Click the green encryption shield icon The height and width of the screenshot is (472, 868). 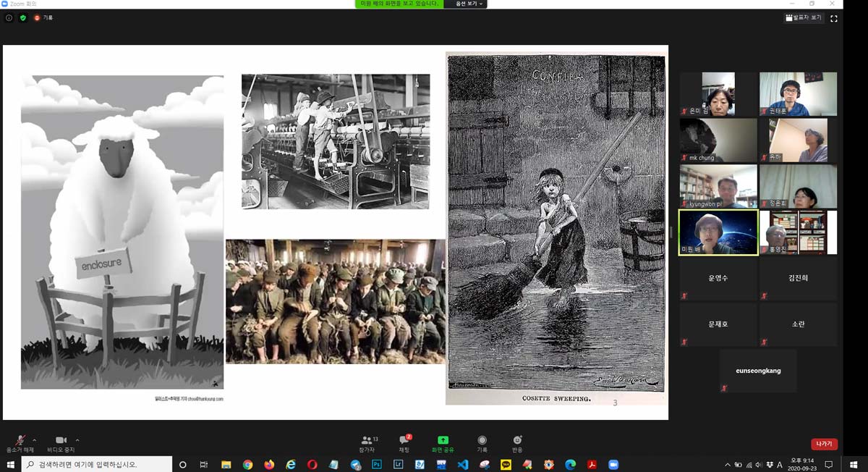(x=23, y=18)
